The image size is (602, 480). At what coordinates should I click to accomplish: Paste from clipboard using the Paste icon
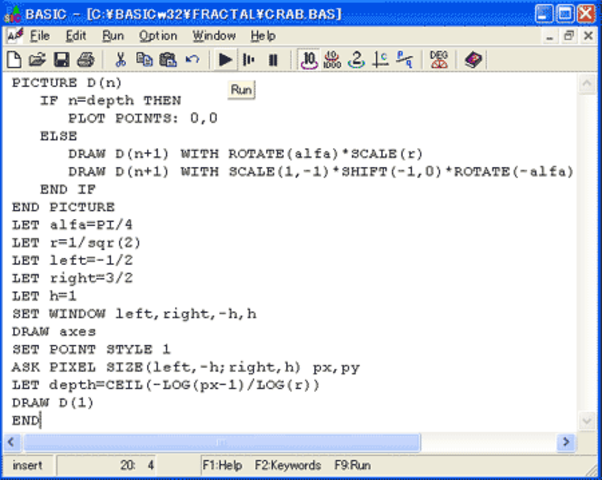click(x=168, y=60)
